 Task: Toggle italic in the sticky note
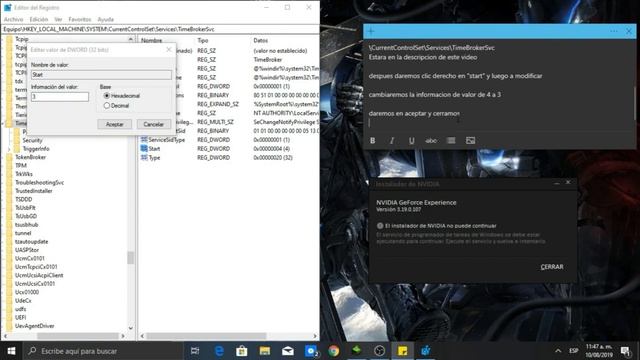click(x=392, y=140)
